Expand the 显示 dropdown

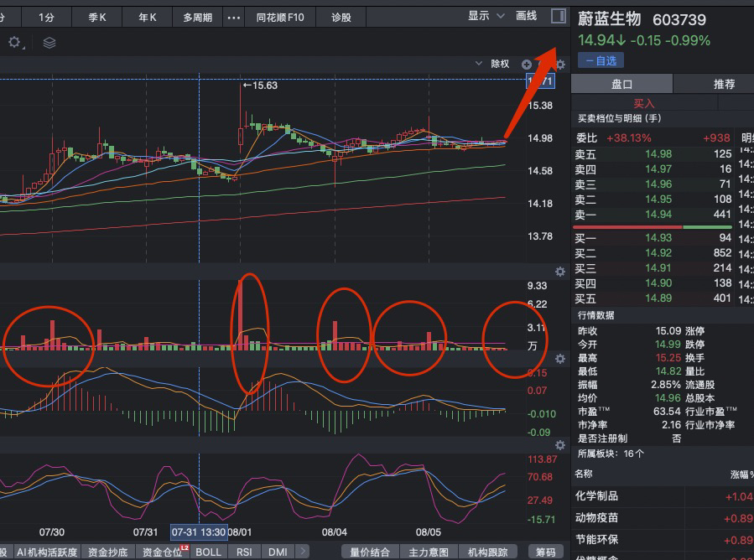click(x=486, y=16)
